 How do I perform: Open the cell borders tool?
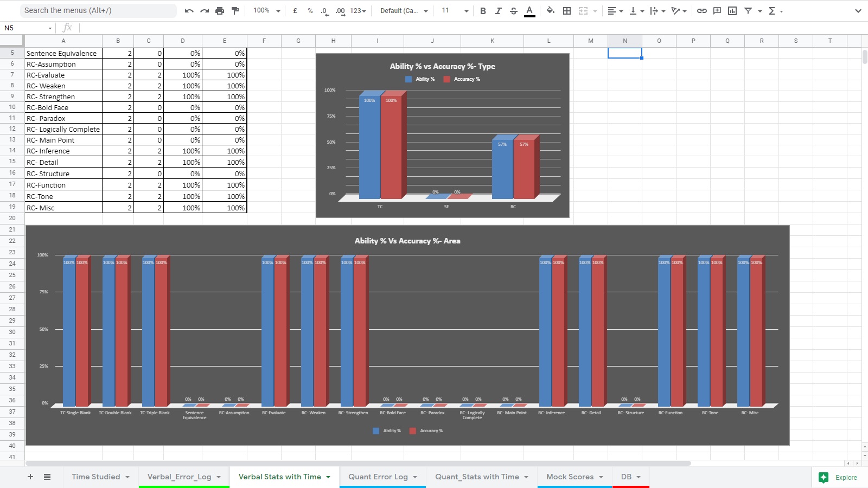567,11
